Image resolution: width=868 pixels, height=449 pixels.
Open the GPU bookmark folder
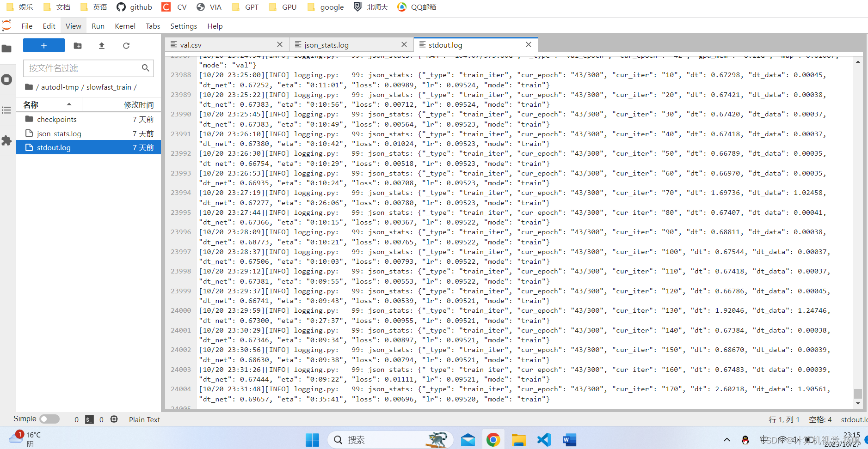click(283, 7)
